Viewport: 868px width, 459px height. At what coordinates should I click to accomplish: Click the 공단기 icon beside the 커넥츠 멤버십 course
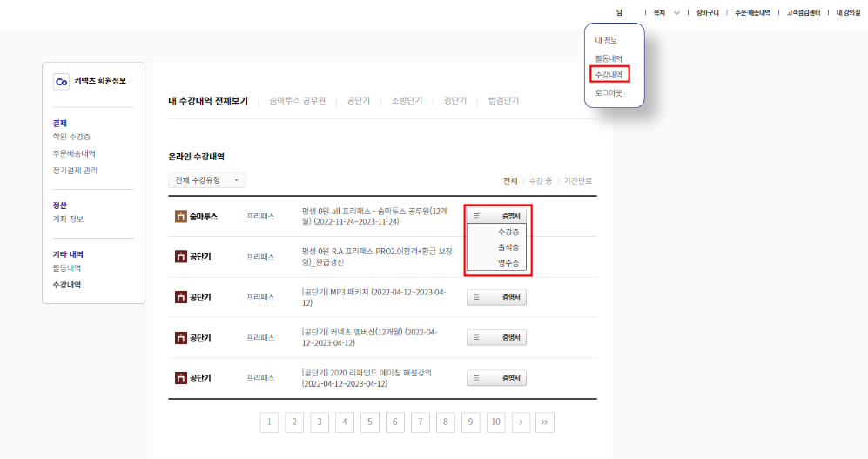[180, 337]
